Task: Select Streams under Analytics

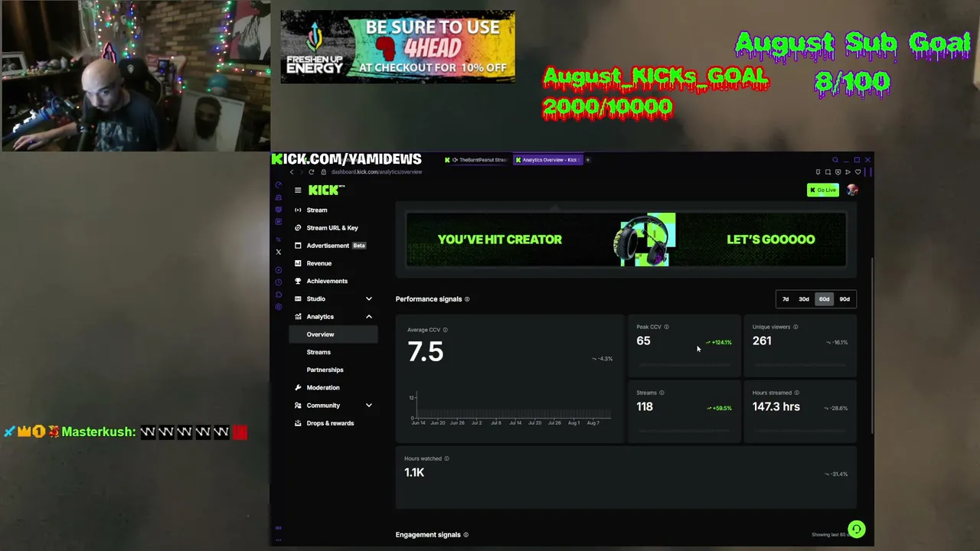Action: [318, 352]
